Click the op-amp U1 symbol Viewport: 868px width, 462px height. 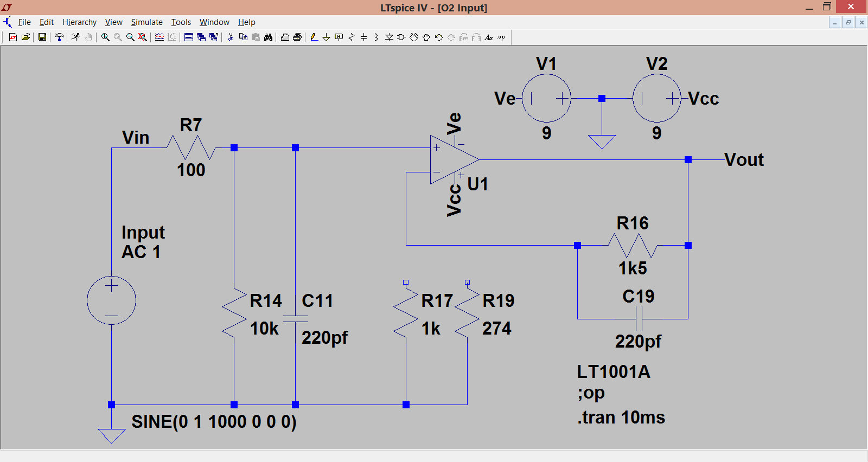click(455, 159)
